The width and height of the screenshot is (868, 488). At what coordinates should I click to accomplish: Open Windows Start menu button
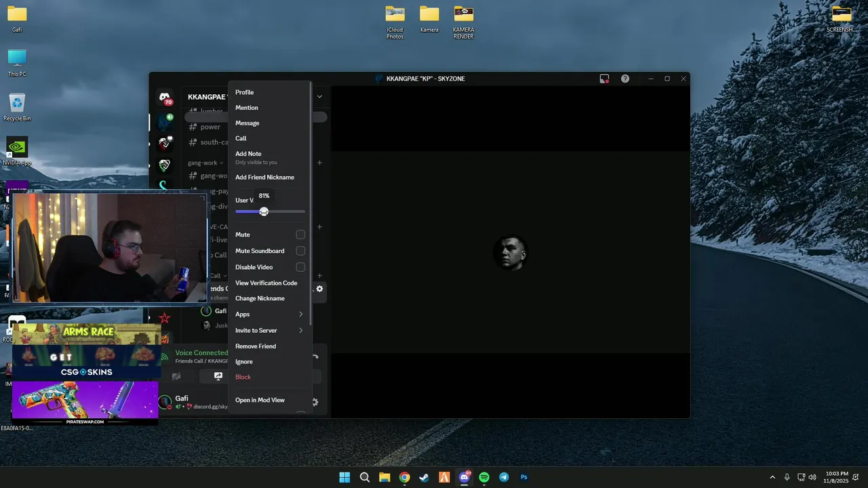coord(344,477)
